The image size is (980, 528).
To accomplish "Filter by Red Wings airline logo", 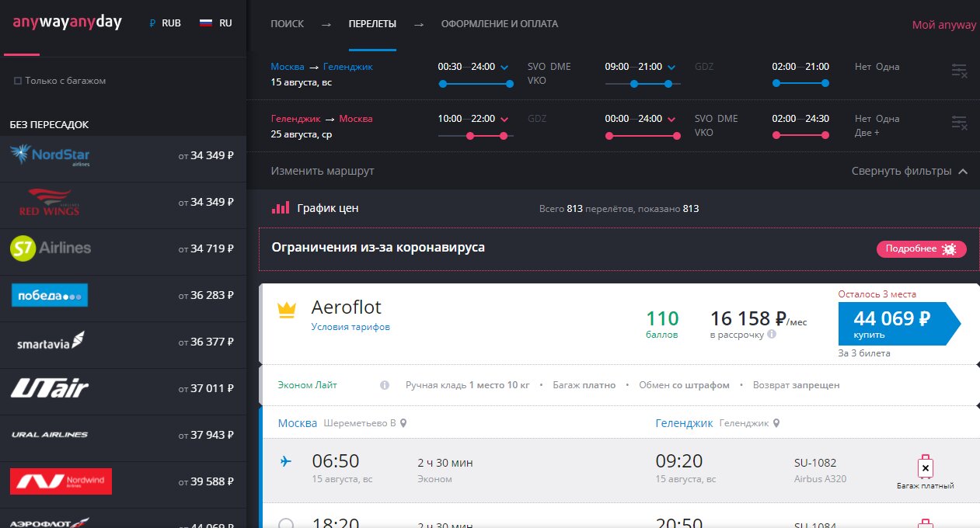I will (49, 202).
